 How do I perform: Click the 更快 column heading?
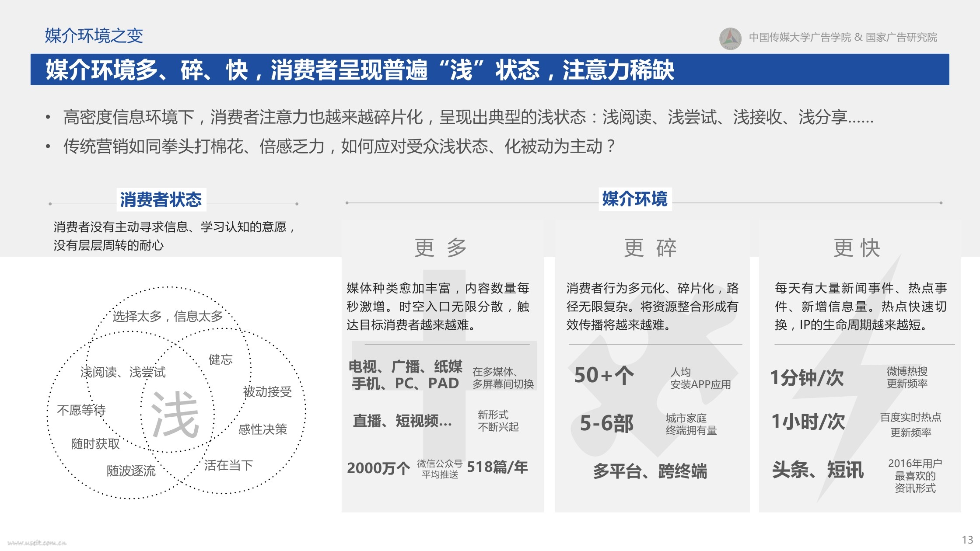tap(857, 248)
